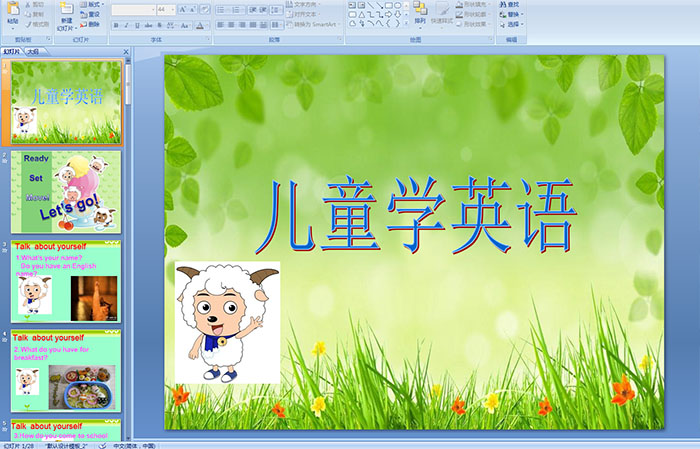Open the font size dropdown showing 44
This screenshot has height=449, width=700.
pos(166,9)
